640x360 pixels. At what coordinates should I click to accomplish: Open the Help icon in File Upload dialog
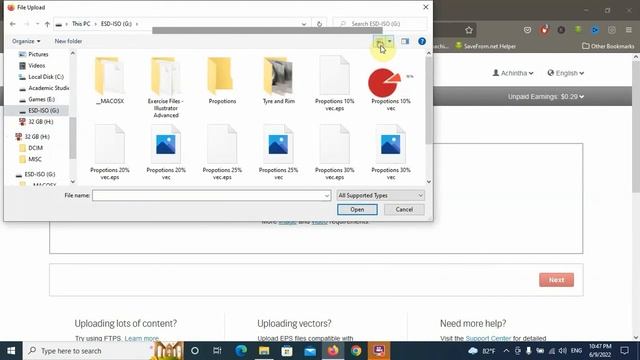tap(422, 41)
